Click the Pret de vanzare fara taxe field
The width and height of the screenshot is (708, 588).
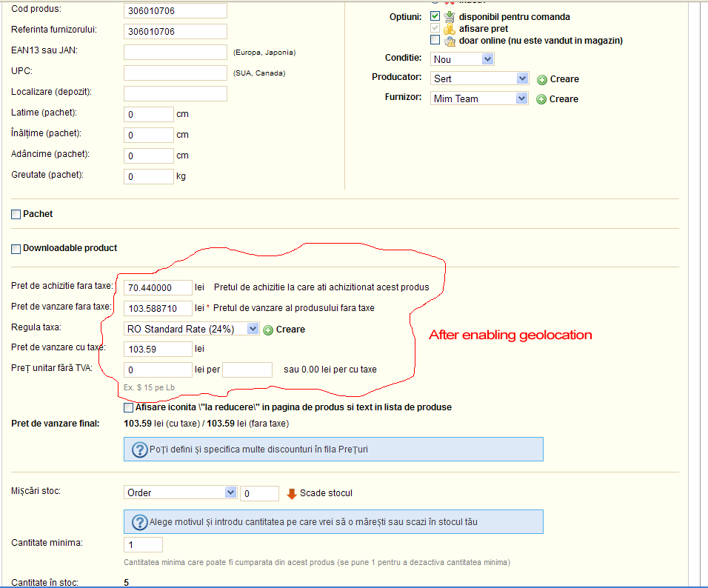(158, 309)
